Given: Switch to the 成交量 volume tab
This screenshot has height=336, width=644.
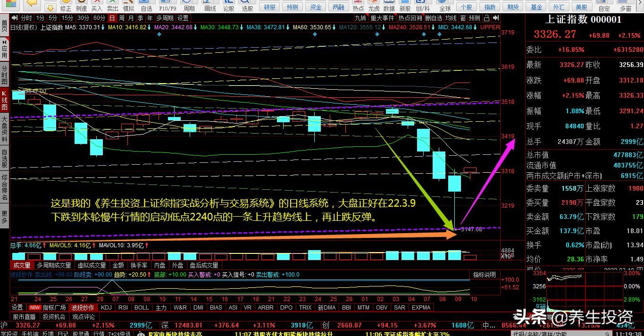Looking at the screenshot, I should (x=22, y=265).
